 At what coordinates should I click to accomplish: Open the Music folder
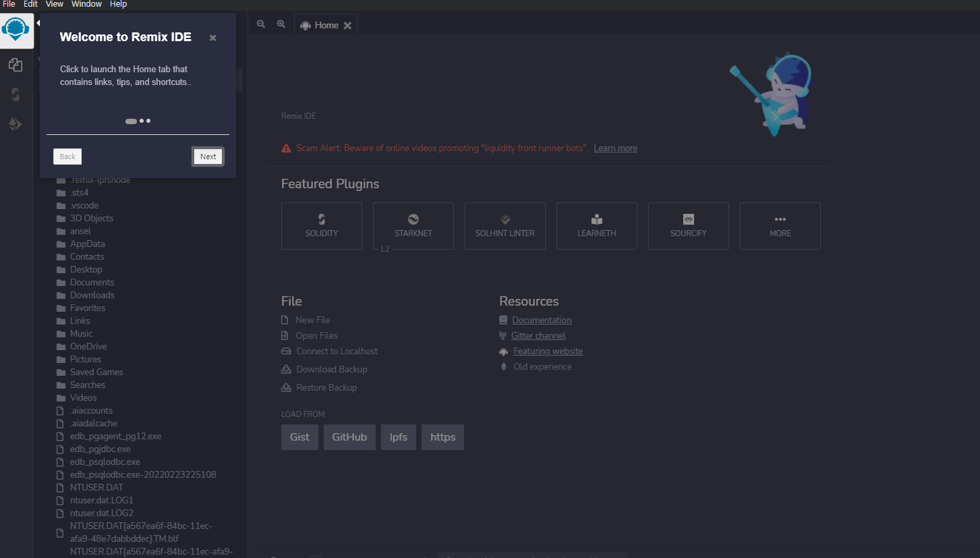click(81, 334)
